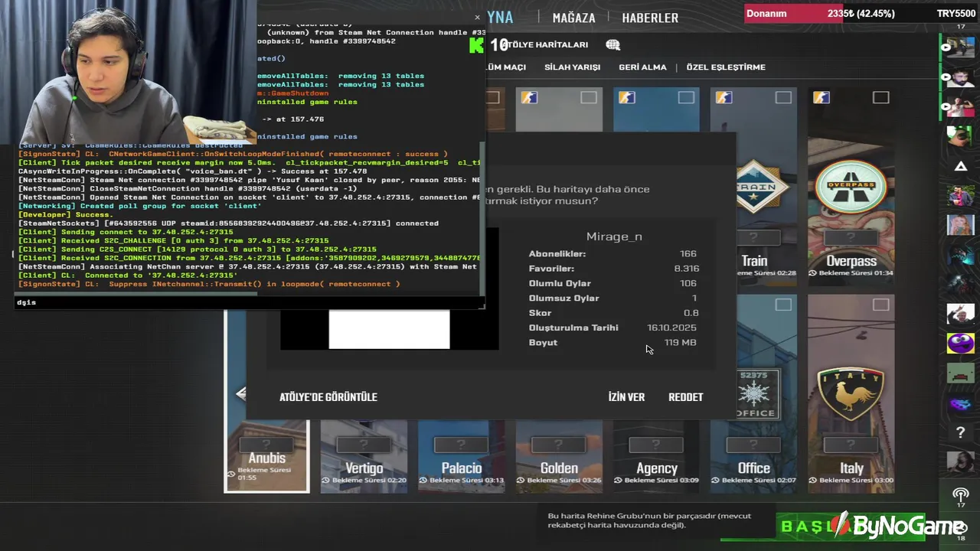
Task: Click the Boyut value 119 MB
Action: [x=680, y=342]
